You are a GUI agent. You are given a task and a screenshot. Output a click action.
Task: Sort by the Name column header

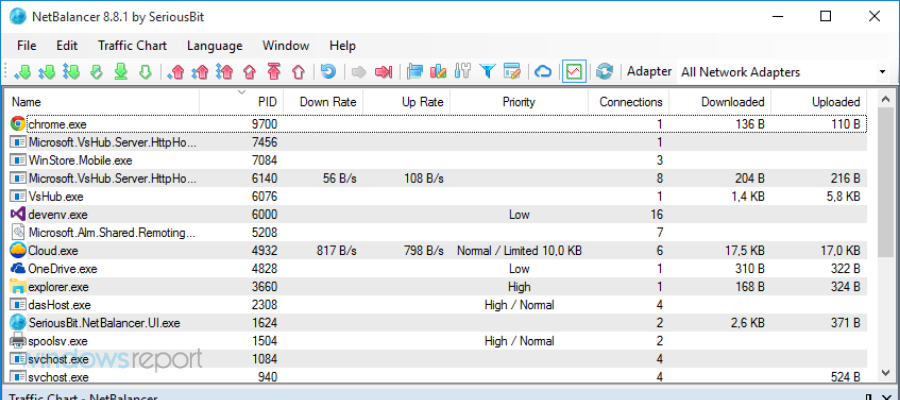[103, 102]
